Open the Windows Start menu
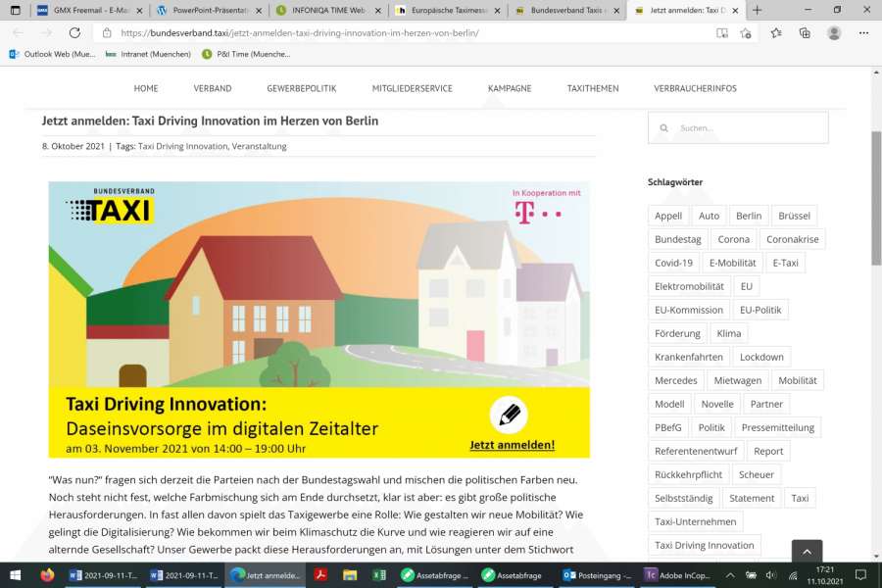Screen dimensions: 882x588 [15, 575]
